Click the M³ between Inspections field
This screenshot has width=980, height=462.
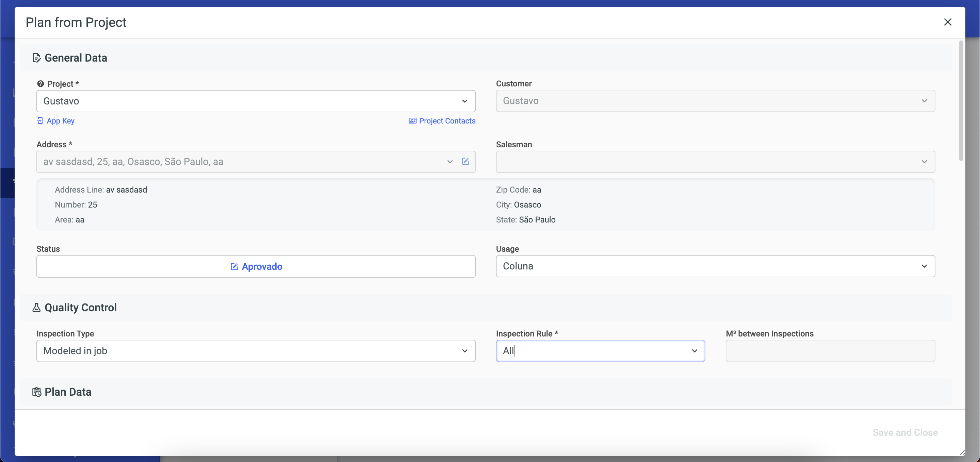coord(830,351)
